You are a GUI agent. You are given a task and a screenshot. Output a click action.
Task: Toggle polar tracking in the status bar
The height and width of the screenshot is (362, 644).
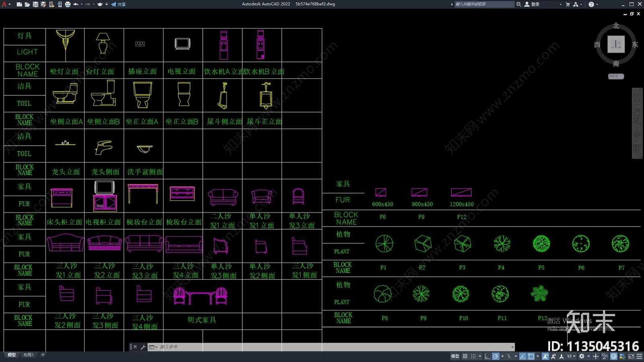coord(496,356)
